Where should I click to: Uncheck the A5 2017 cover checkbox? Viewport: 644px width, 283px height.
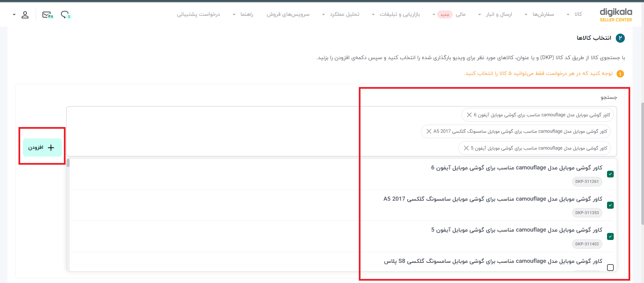point(610,205)
